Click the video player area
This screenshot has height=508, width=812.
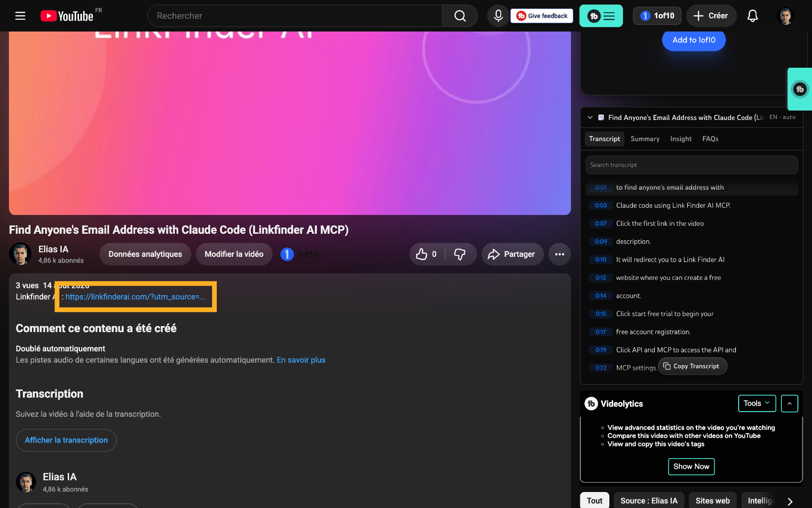tap(290, 123)
